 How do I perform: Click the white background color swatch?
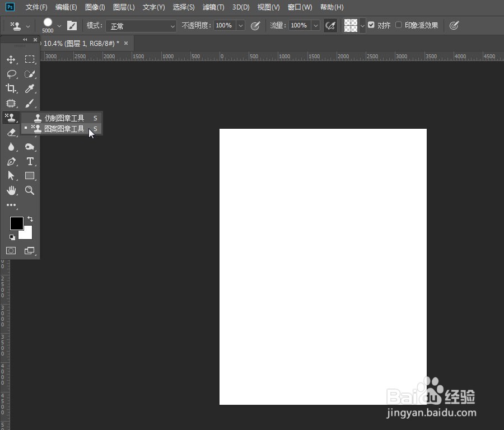click(27, 234)
